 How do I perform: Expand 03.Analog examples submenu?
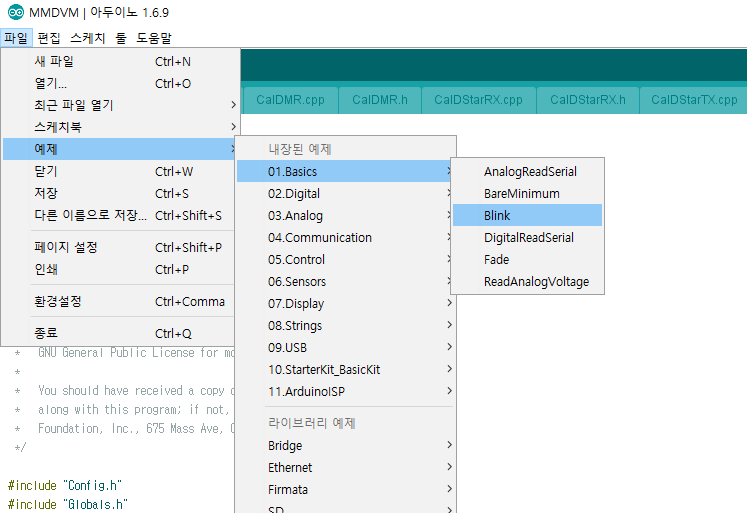pyautogui.click(x=345, y=215)
